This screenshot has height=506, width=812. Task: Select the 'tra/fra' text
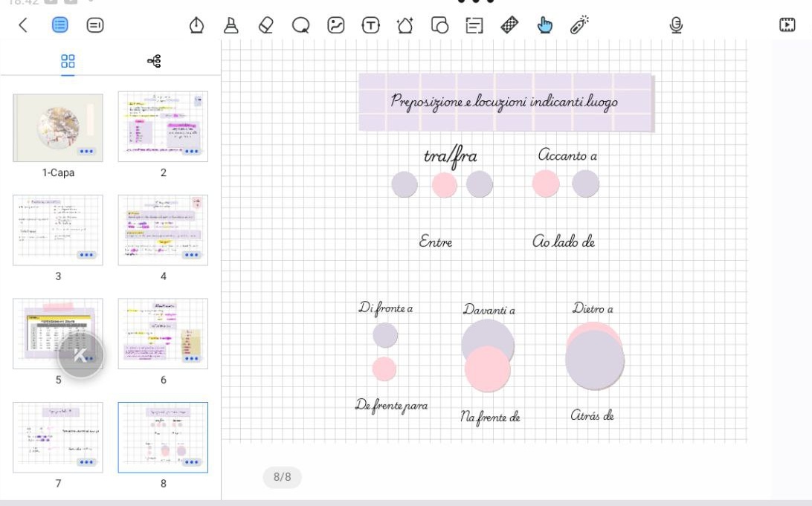451,156
